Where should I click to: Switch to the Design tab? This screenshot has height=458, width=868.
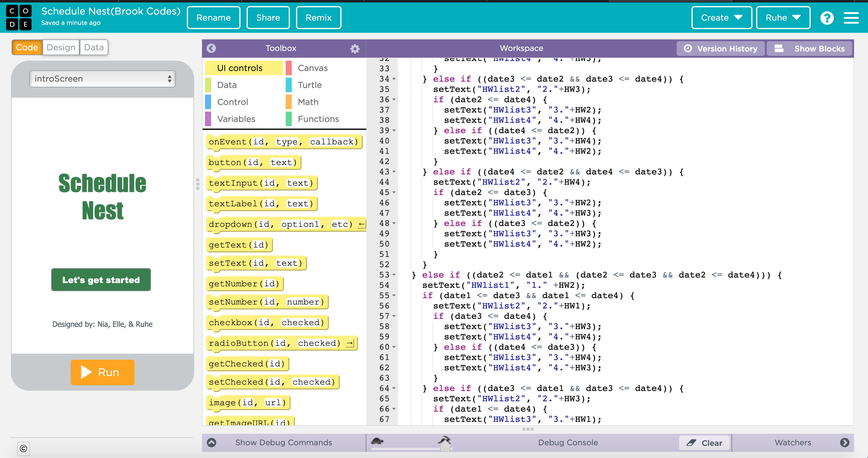(x=61, y=48)
